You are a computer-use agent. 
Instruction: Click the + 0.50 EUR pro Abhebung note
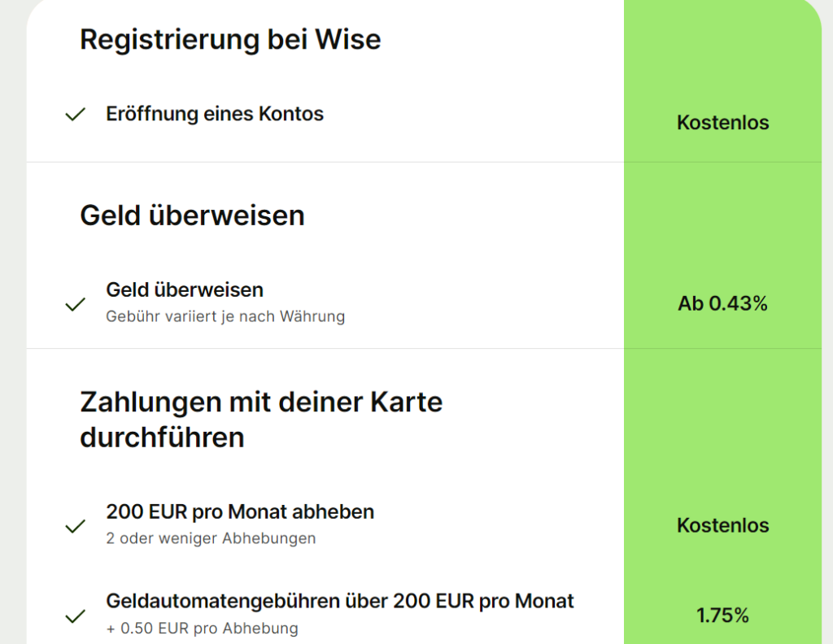[202, 628]
